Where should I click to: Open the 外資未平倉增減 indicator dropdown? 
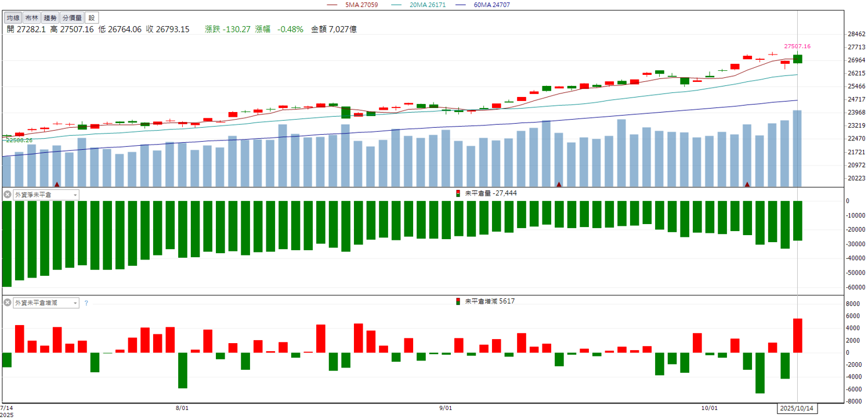tap(46, 302)
